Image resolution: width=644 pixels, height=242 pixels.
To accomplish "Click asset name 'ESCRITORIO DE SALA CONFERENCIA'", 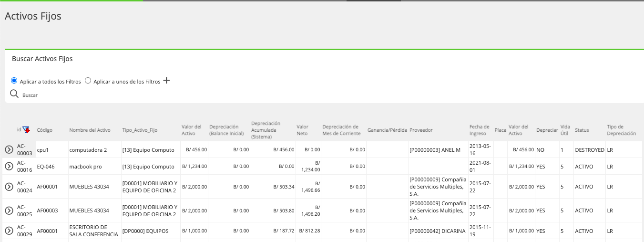I will (x=93, y=231).
